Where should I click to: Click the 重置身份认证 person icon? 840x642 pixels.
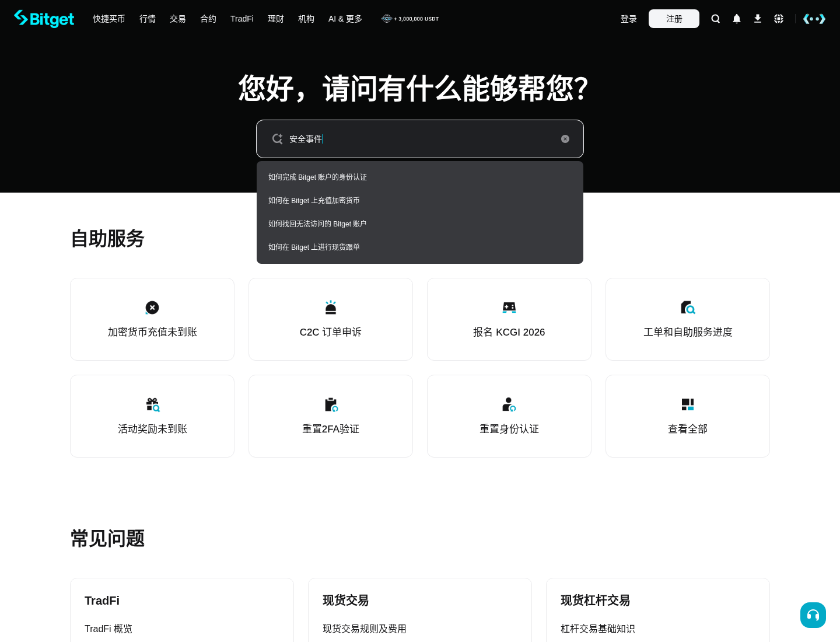[509, 404]
